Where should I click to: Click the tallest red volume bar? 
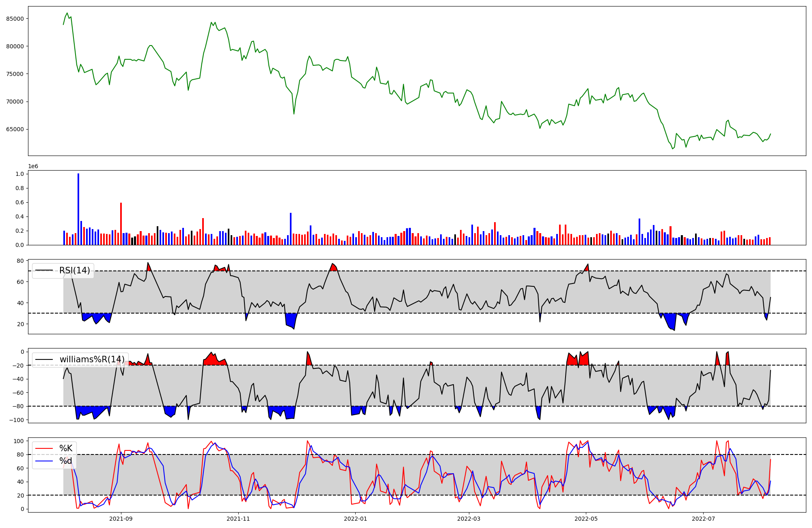click(121, 224)
